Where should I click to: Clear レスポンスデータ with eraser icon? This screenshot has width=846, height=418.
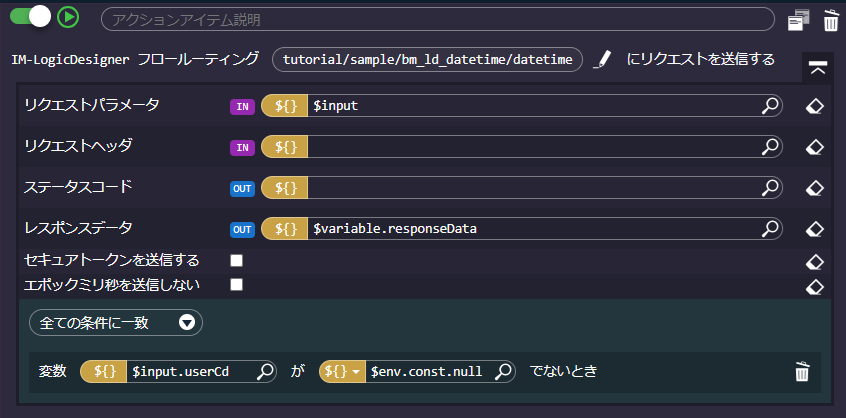pos(814,230)
